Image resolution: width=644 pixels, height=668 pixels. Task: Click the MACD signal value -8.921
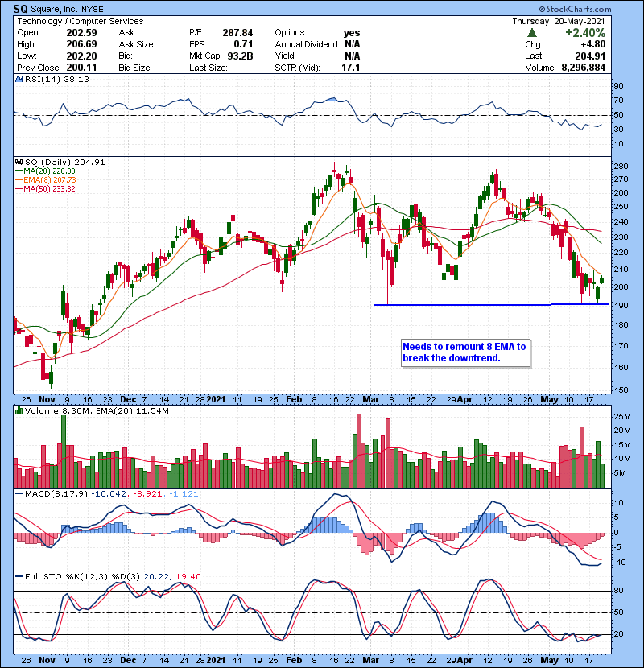tap(147, 494)
